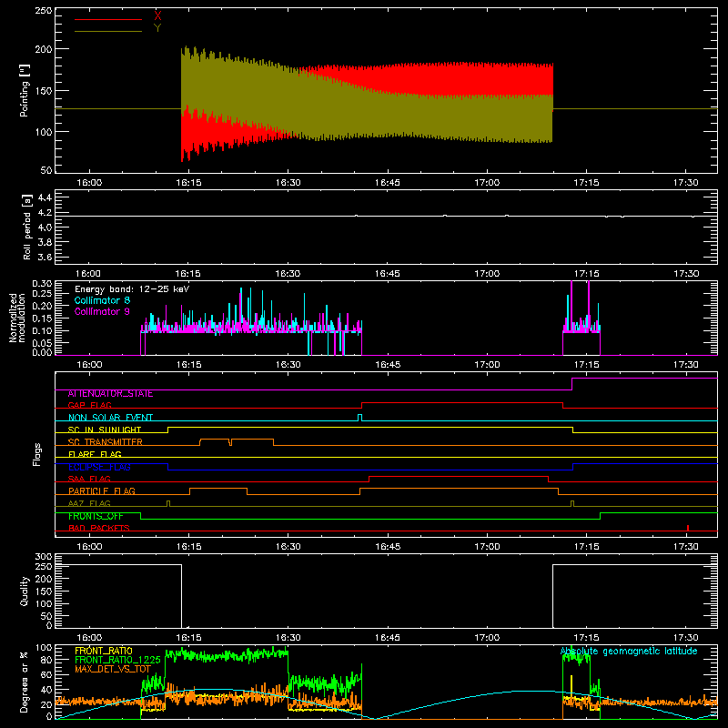Click 17:00 tick label below Roll period plot
The height and width of the screenshot is (728, 728).
tap(487, 274)
